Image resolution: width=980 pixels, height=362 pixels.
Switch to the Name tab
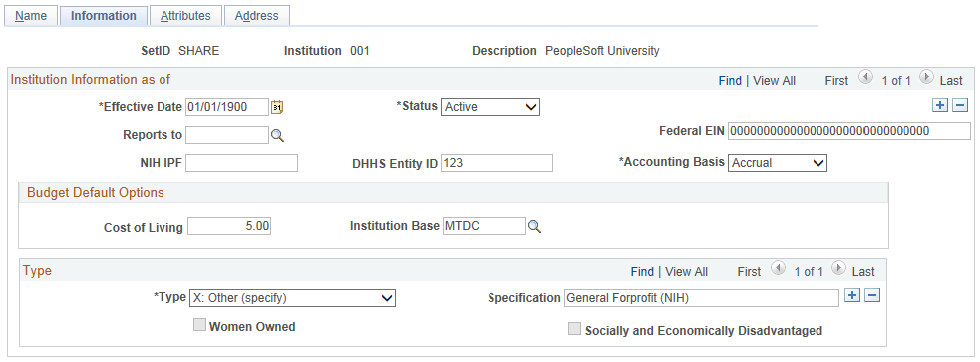point(31,16)
